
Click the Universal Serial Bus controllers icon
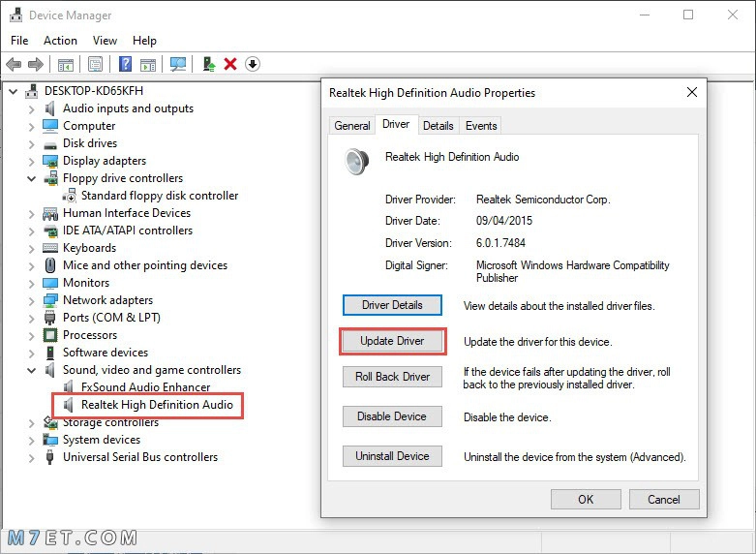point(49,457)
